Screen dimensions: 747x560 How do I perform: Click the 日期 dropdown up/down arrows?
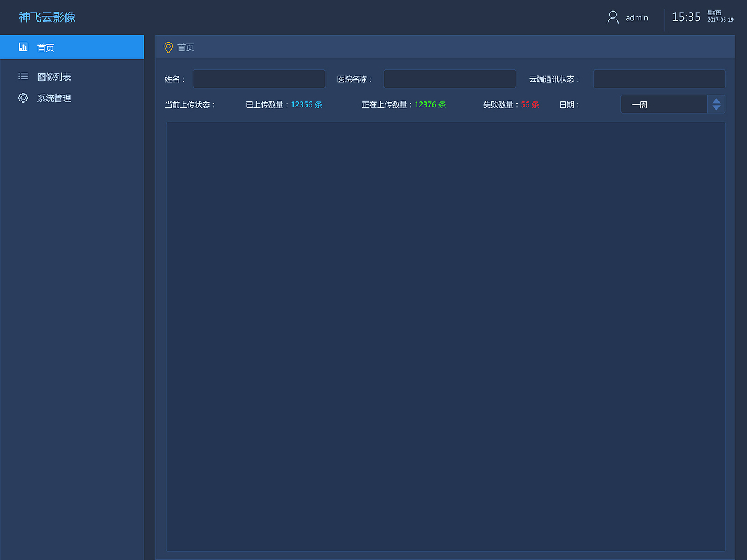716,104
